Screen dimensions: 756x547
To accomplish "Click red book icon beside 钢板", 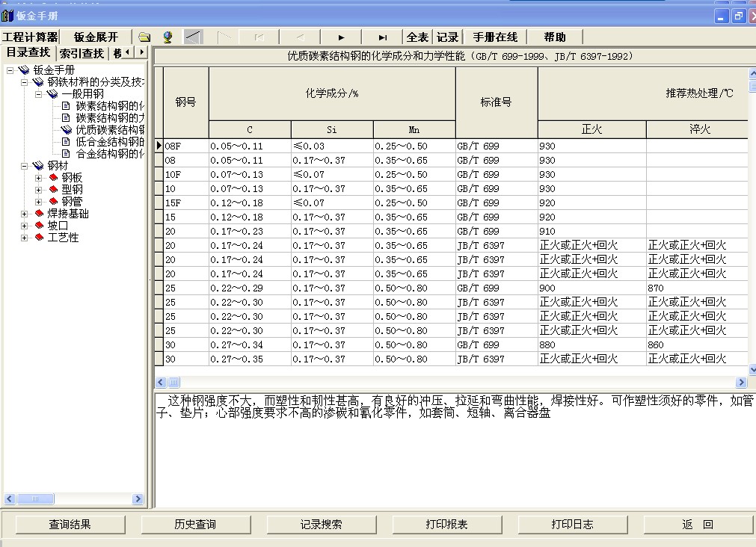I will [x=54, y=178].
